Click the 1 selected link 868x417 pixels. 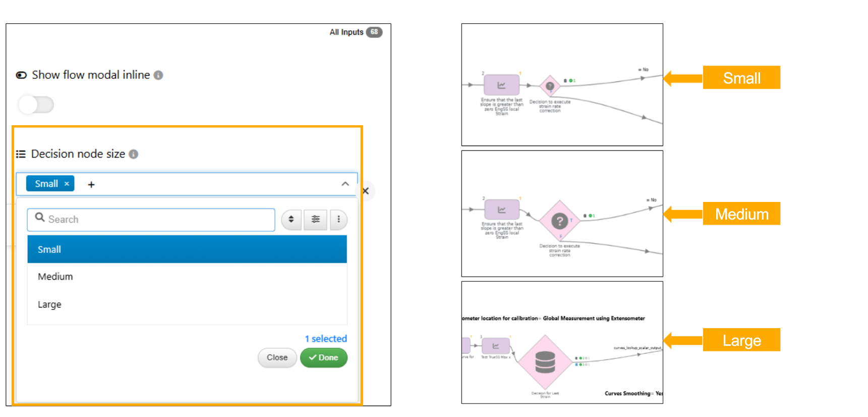tap(326, 339)
